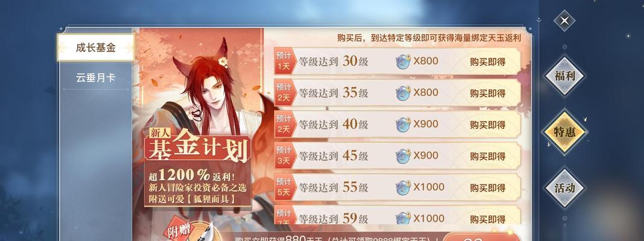Click 购买即得 for level 55 reward
The image size is (644, 241).
tap(487, 188)
